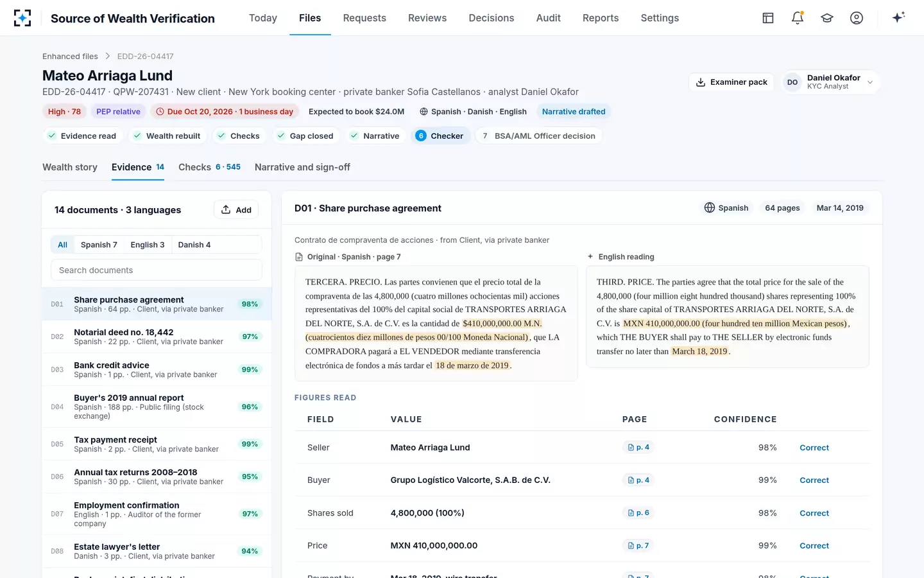Filter documents by Danish 4
The image size is (924, 578).
coord(194,245)
